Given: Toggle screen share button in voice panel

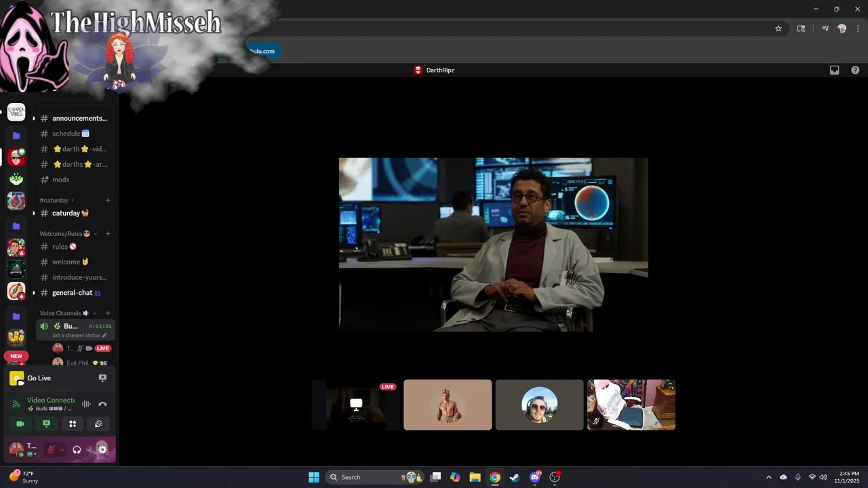Looking at the screenshot, I should coord(46,424).
